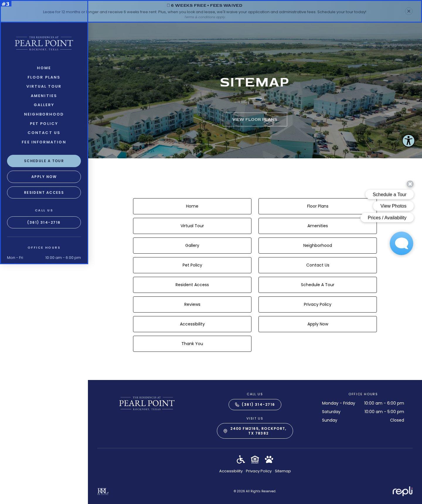
Task: Open Floor Plans in the sidebar menu
Action: [44, 77]
